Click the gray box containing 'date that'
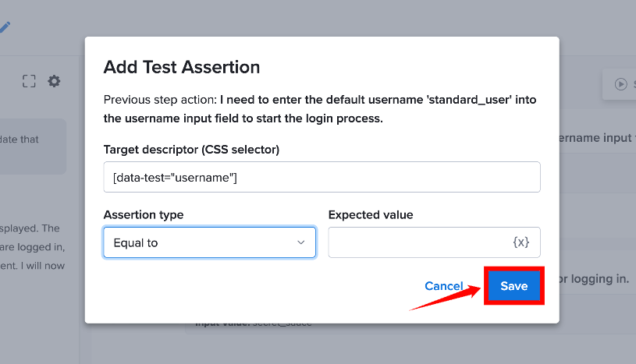The width and height of the screenshot is (636, 364). point(33,147)
